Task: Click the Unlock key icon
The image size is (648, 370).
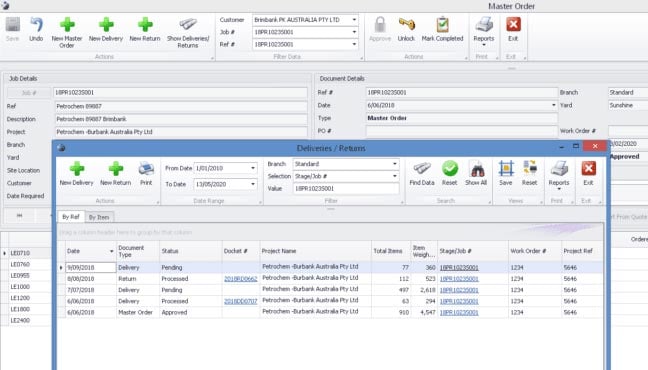Action: click(406, 25)
